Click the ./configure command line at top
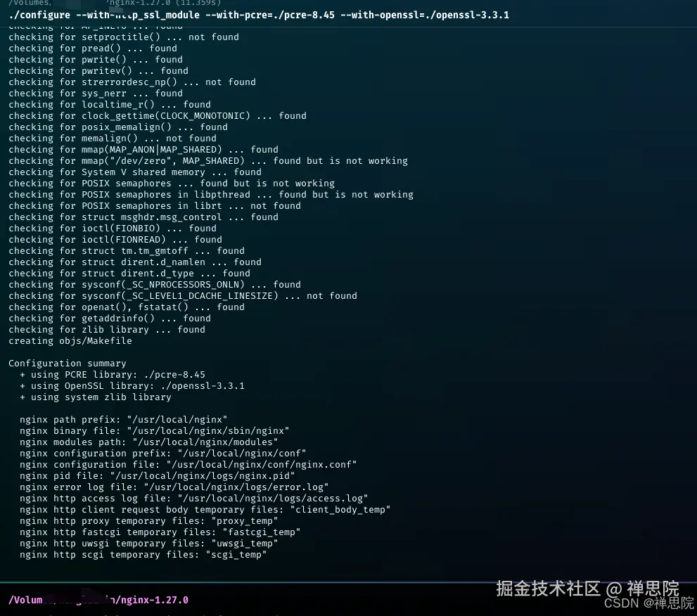The image size is (697, 616). tap(259, 15)
